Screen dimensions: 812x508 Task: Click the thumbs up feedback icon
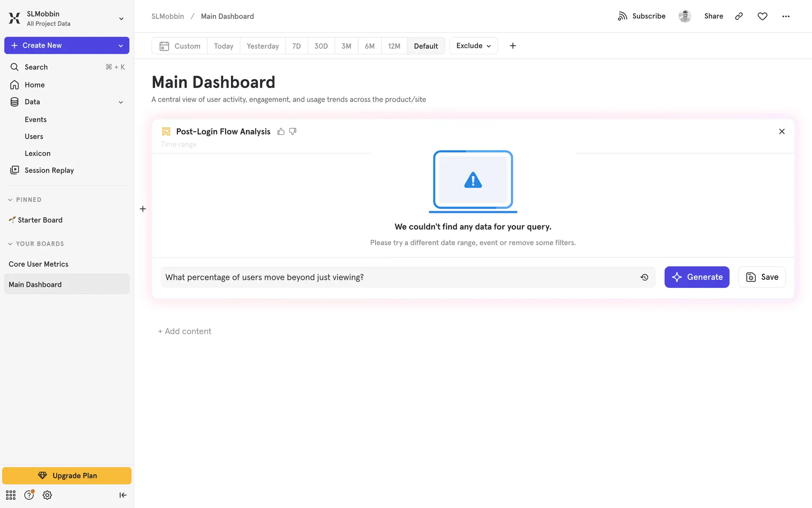pos(281,132)
